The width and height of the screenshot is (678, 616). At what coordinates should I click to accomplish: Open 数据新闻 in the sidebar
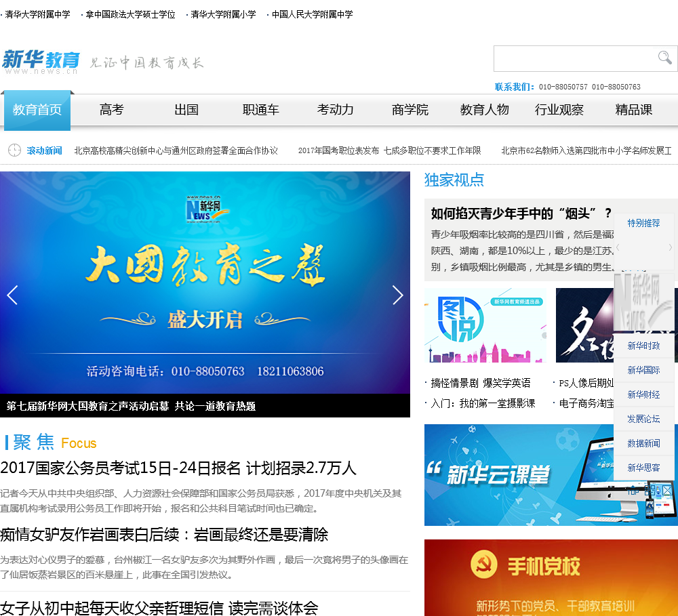(644, 443)
